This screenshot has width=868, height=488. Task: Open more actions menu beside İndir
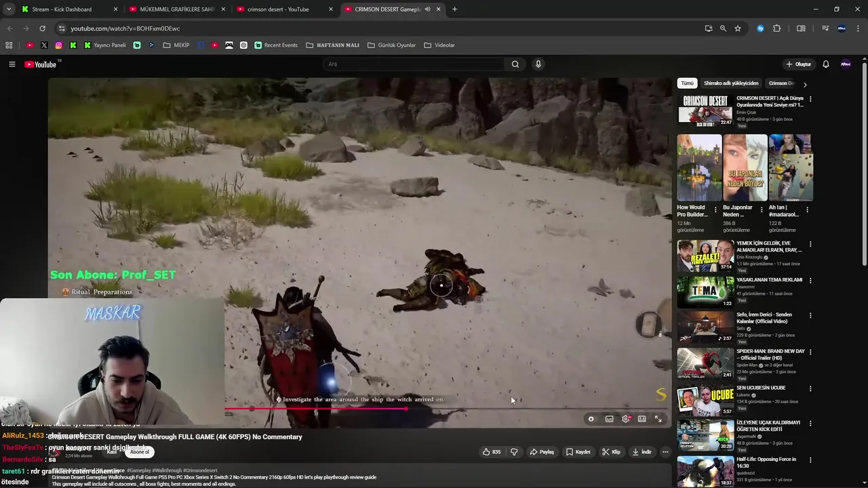click(x=665, y=452)
